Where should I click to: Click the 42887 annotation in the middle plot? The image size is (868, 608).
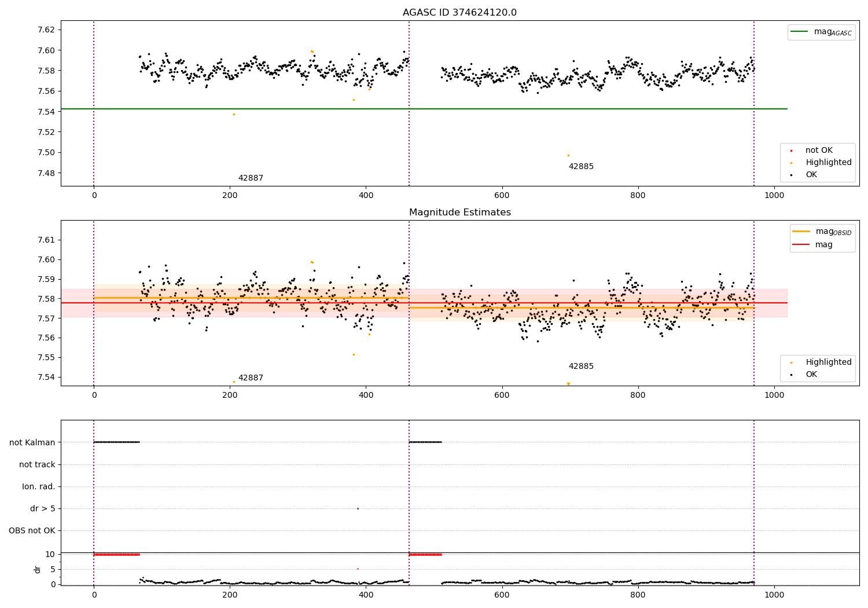[251, 378]
